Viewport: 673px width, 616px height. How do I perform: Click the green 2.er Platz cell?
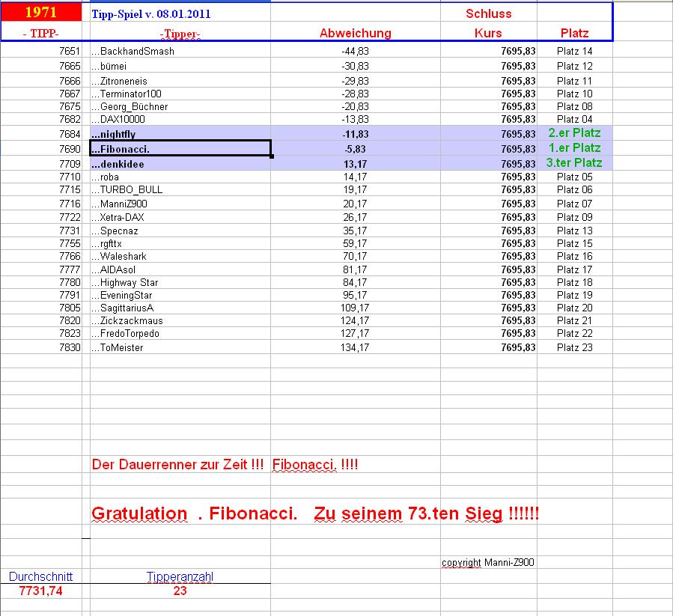point(574,132)
